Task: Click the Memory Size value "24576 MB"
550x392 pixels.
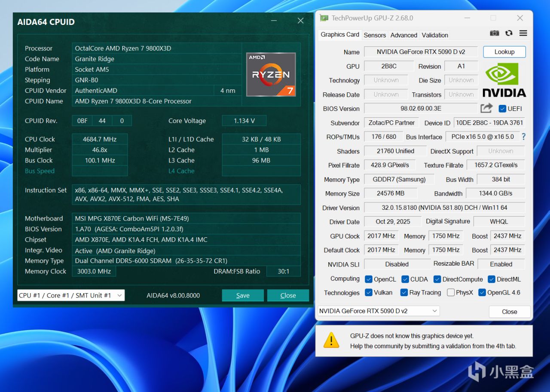Action: point(391,193)
